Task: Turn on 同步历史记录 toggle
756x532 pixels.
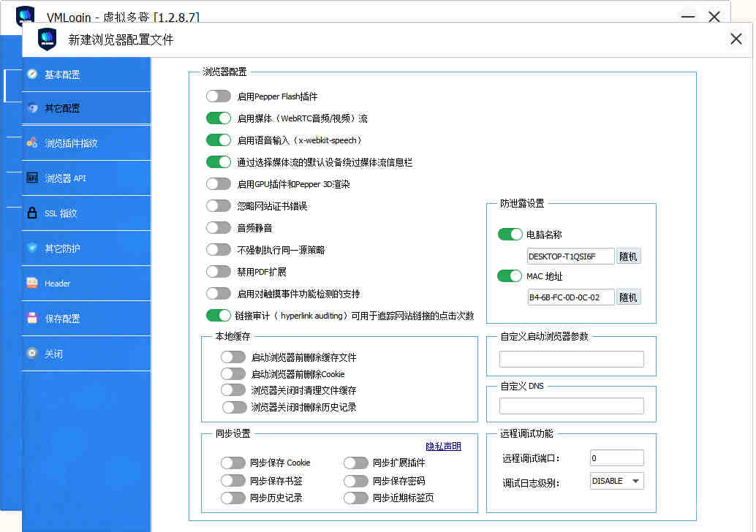Action: coord(233,498)
